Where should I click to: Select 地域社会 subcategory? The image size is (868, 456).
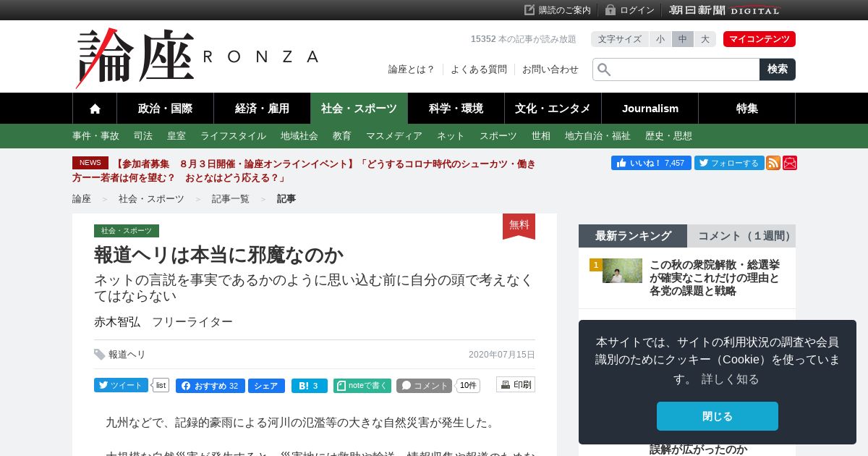(x=299, y=136)
